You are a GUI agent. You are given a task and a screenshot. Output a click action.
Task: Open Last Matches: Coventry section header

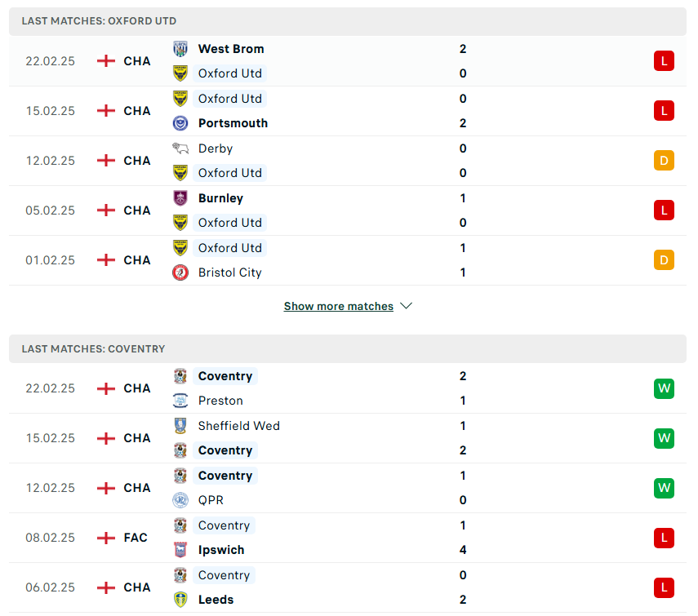coord(348,348)
